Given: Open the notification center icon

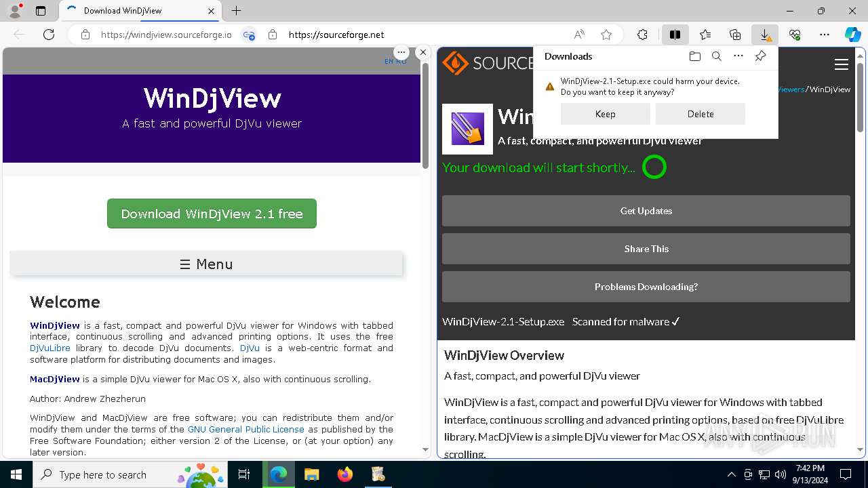Looking at the screenshot, I should (x=846, y=474).
